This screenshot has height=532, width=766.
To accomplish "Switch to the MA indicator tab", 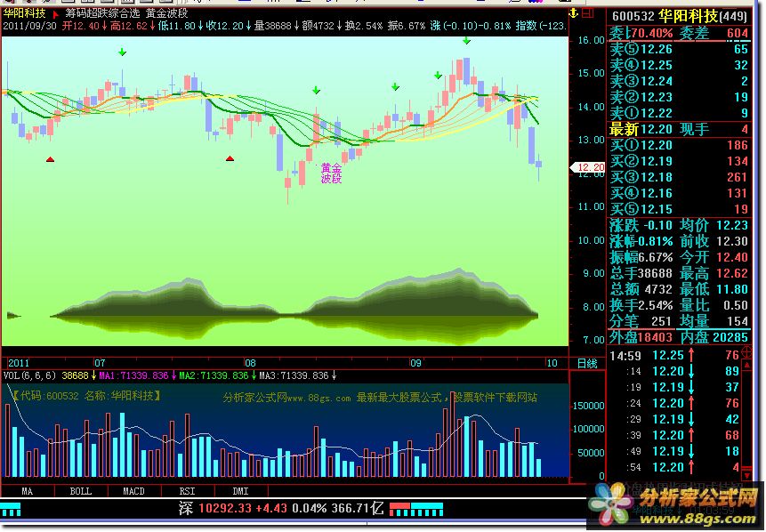I will point(28,491).
